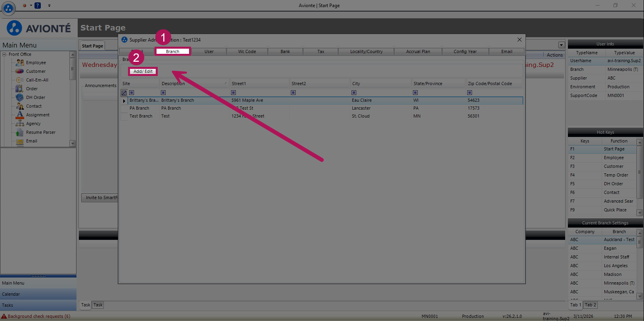
Task: Switch to the Accrual Plan tab
Action: click(418, 51)
